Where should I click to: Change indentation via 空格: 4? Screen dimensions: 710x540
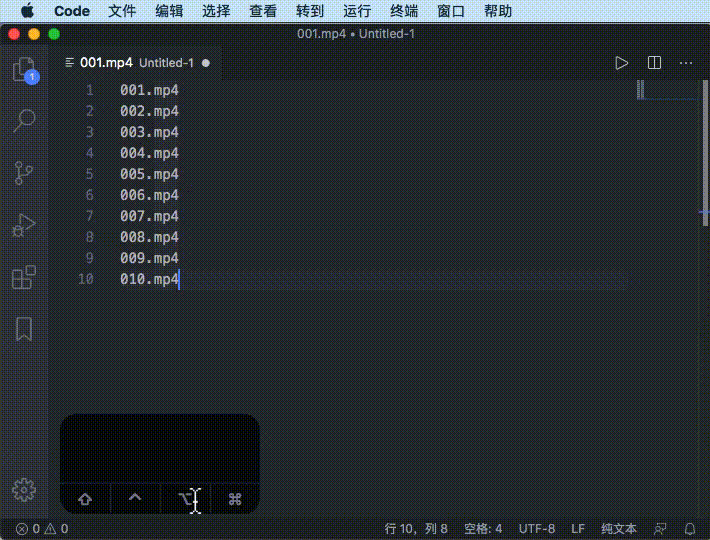coord(483,529)
